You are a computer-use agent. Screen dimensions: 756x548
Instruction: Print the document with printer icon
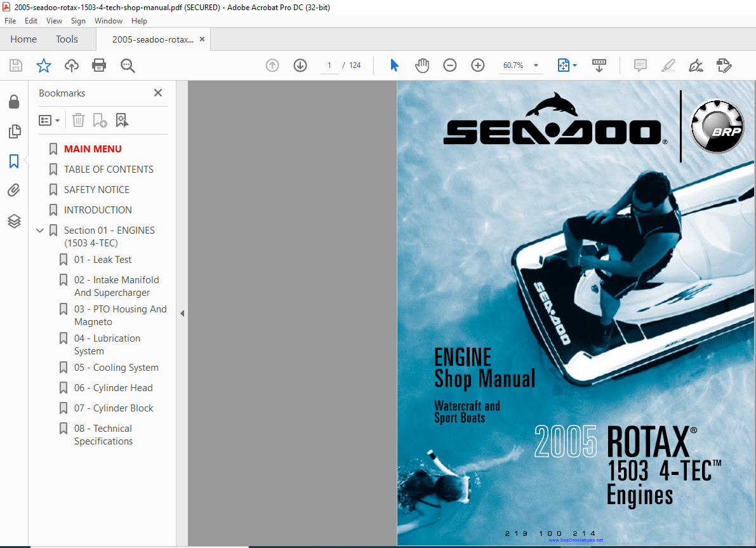tap(99, 65)
